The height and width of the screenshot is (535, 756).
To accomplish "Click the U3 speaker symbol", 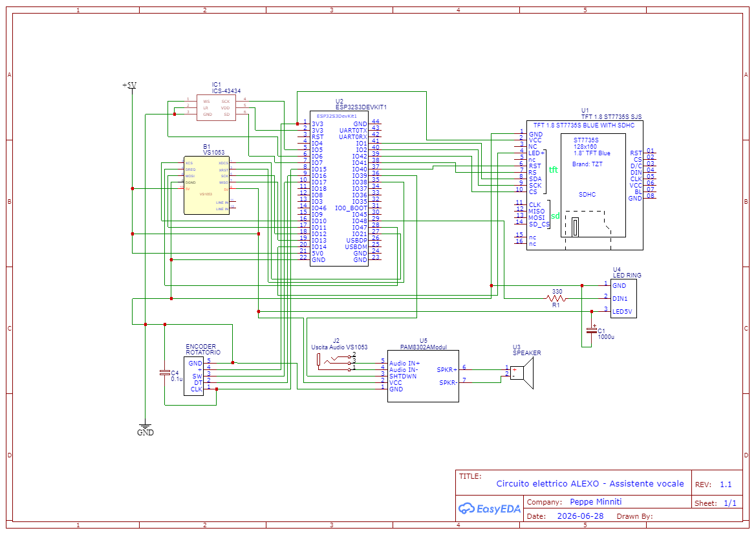I will click(522, 373).
